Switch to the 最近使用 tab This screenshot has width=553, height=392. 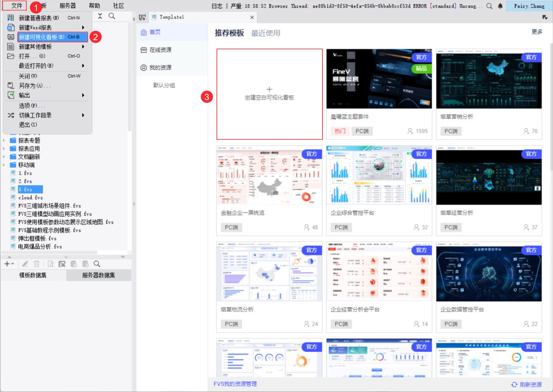tap(265, 33)
